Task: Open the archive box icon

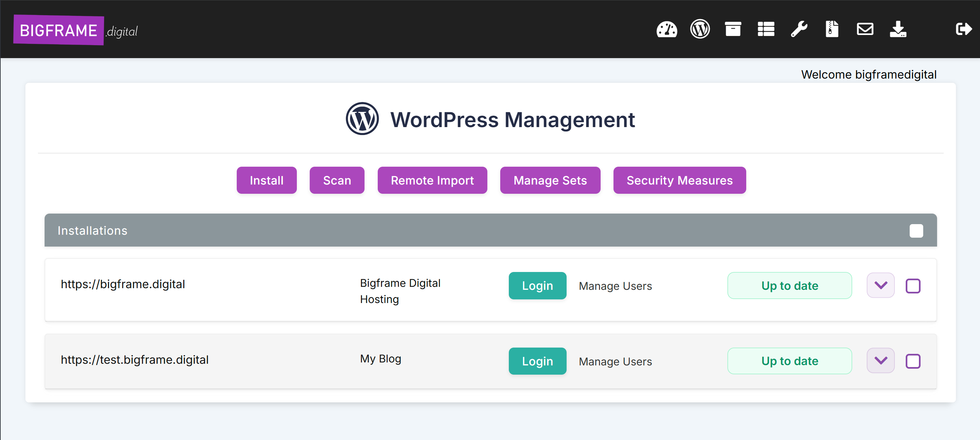Action: point(733,29)
